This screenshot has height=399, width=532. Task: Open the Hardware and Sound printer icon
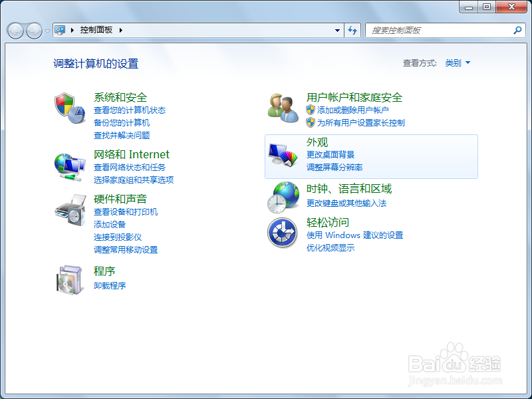coord(70,210)
